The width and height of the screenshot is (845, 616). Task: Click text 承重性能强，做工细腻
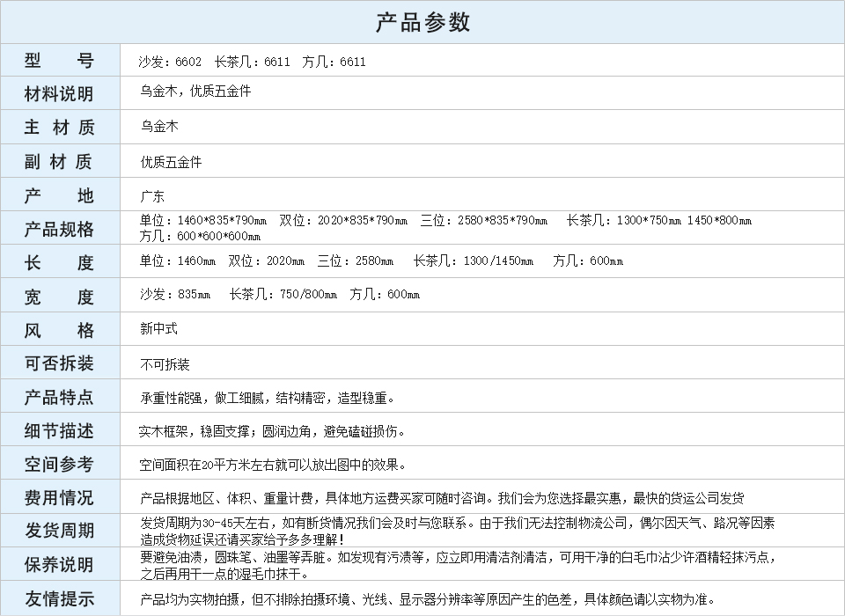pyautogui.click(x=202, y=398)
